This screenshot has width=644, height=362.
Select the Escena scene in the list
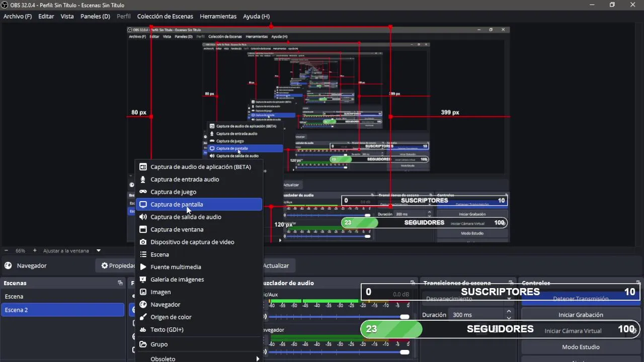coord(62,297)
